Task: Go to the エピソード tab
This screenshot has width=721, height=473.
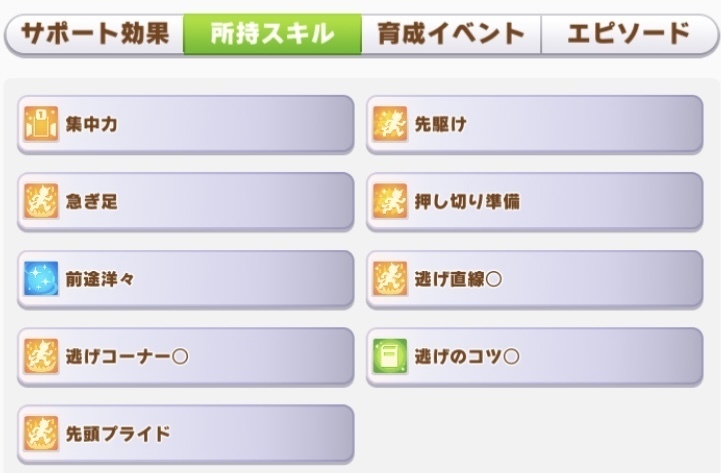Action: point(629,34)
